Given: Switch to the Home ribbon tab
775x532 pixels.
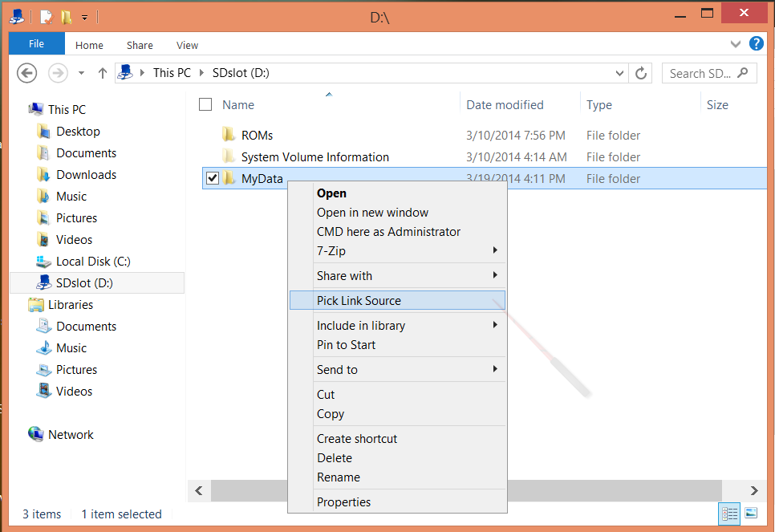Looking at the screenshot, I should [x=90, y=45].
